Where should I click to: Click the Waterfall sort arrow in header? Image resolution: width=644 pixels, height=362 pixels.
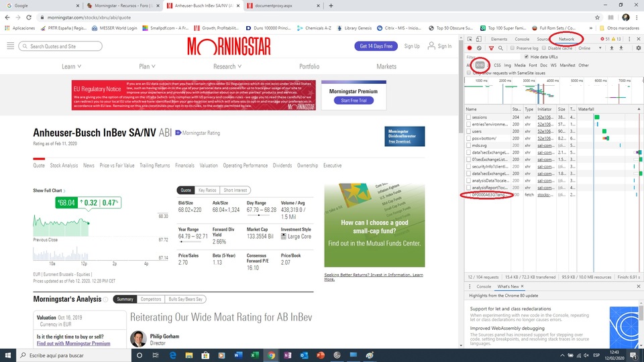tap(639, 109)
